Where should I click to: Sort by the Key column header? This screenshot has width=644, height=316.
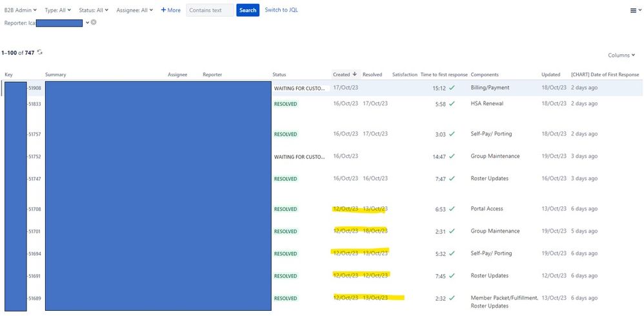click(8, 74)
